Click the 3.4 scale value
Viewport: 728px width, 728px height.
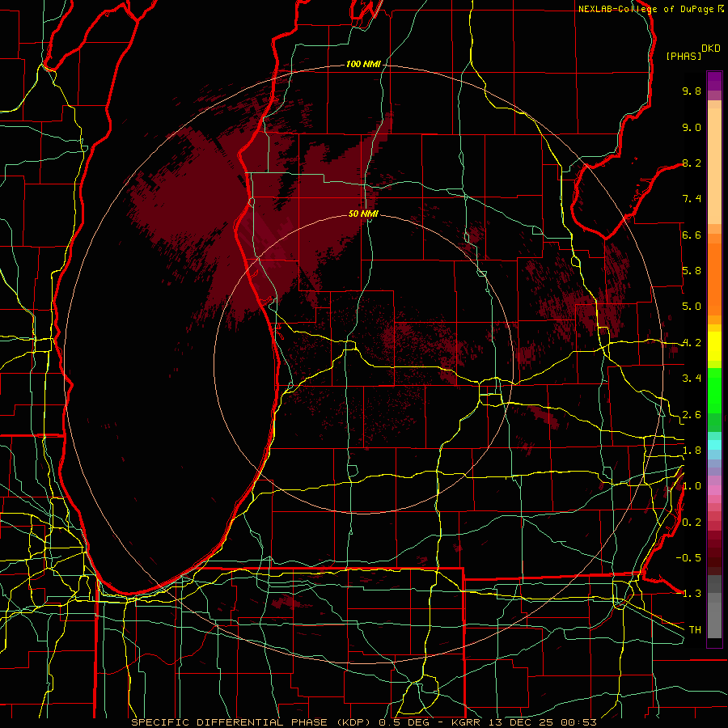coord(692,379)
